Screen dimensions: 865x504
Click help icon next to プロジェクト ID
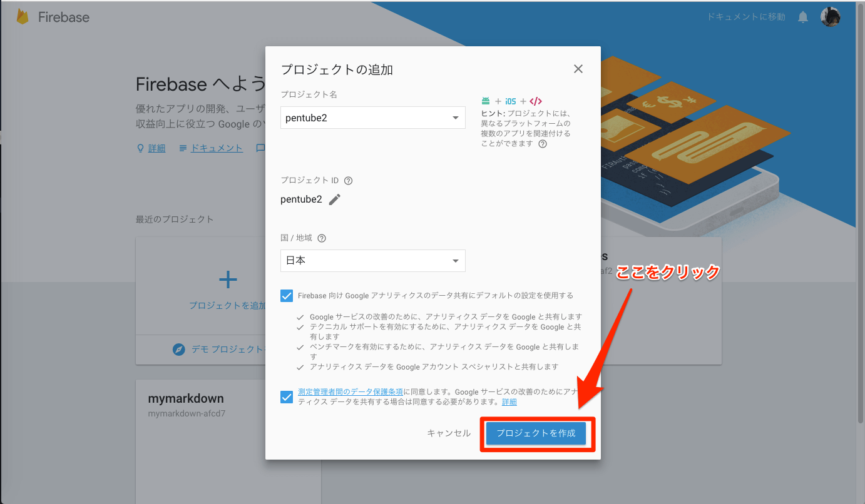point(349,181)
